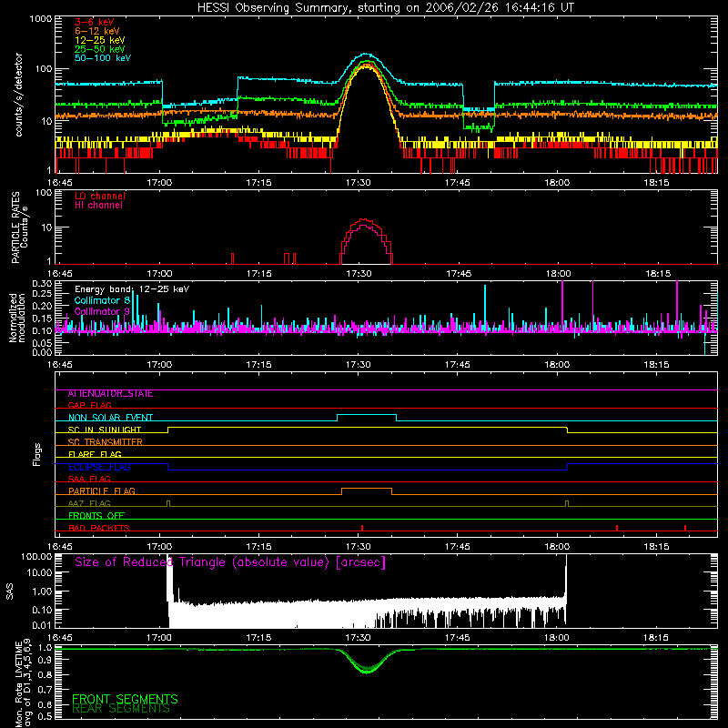This screenshot has width=728, height=728.
Task: Select the '6-12 keV' legend entry
Action: click(x=97, y=31)
